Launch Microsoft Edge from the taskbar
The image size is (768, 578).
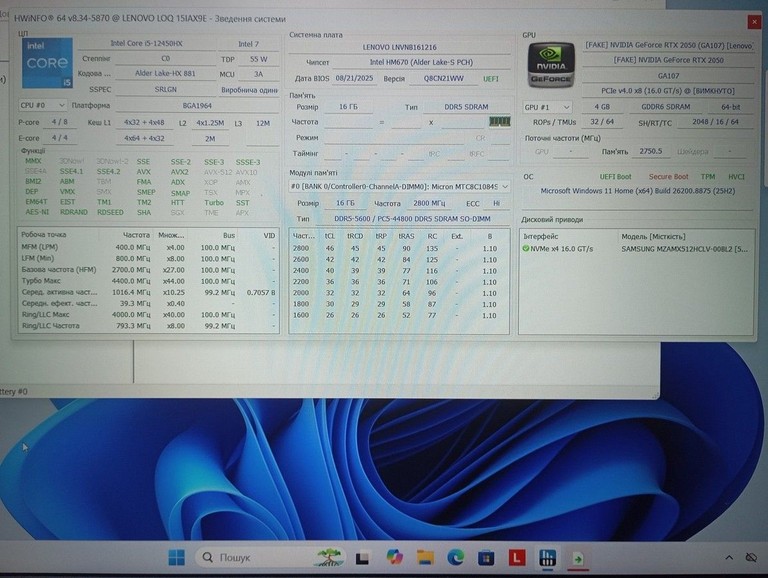click(456, 557)
